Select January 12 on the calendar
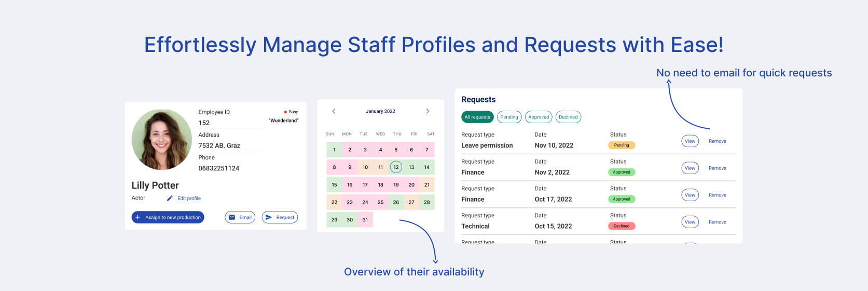Viewport: 868px width, 291px height. pos(396,167)
